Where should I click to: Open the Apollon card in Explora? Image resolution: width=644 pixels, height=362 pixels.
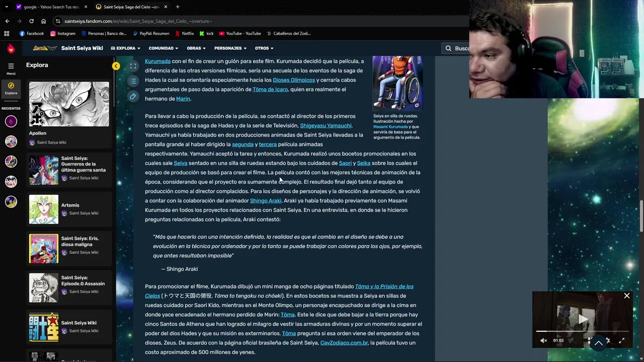tap(69, 114)
